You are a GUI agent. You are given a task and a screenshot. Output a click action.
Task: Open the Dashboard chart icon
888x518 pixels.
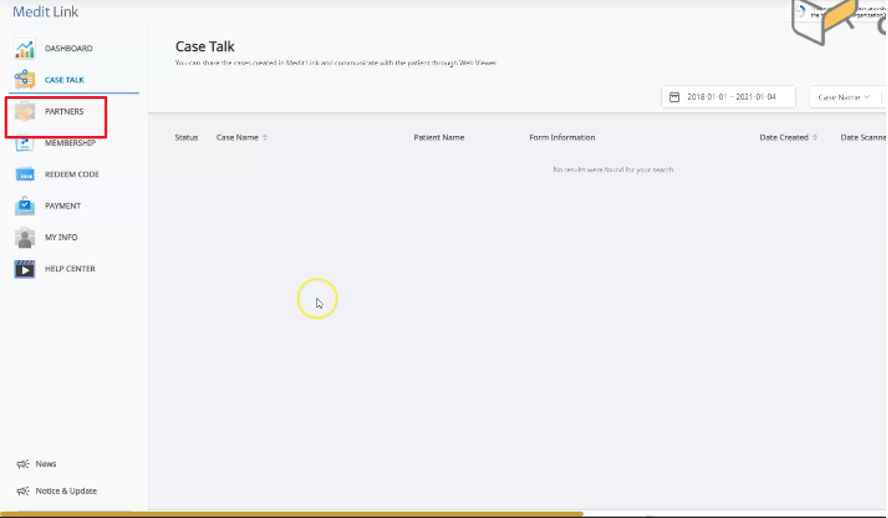[24, 48]
